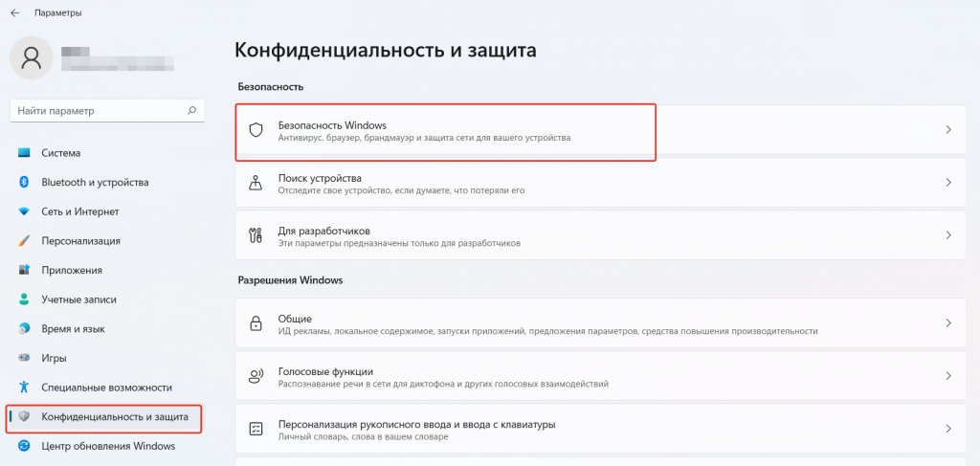The width and height of the screenshot is (980, 466).
Task: Click the user account avatar icon
Action: click(32, 57)
